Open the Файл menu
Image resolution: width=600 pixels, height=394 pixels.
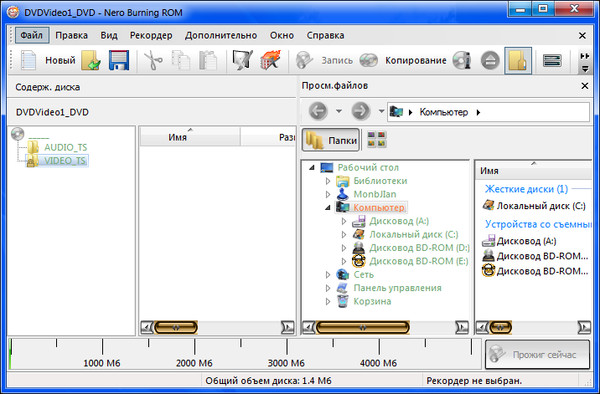[x=32, y=35]
